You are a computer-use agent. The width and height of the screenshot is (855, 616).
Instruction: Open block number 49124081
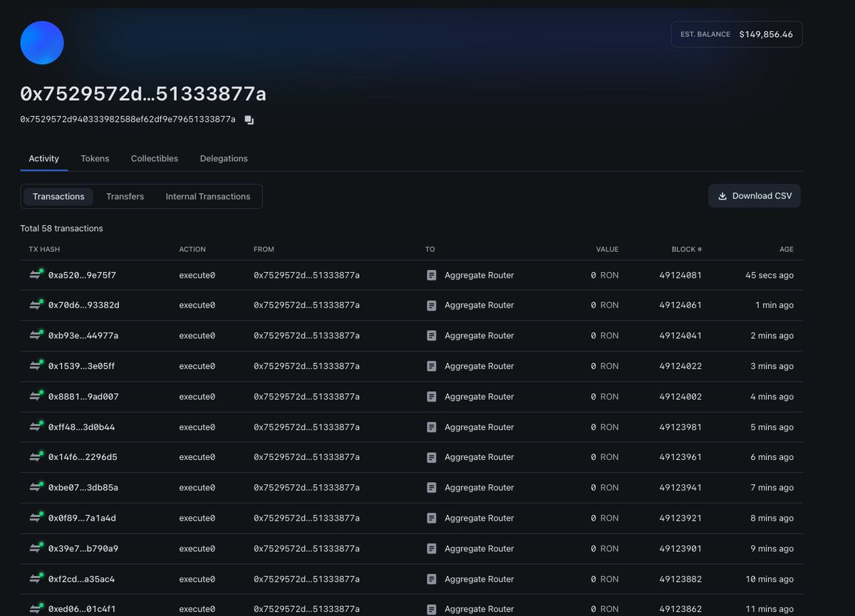[680, 275]
